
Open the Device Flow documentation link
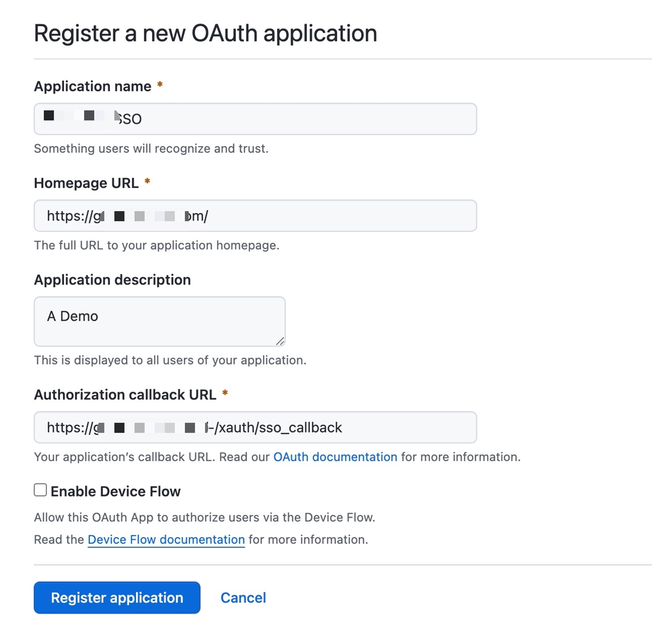tap(166, 540)
